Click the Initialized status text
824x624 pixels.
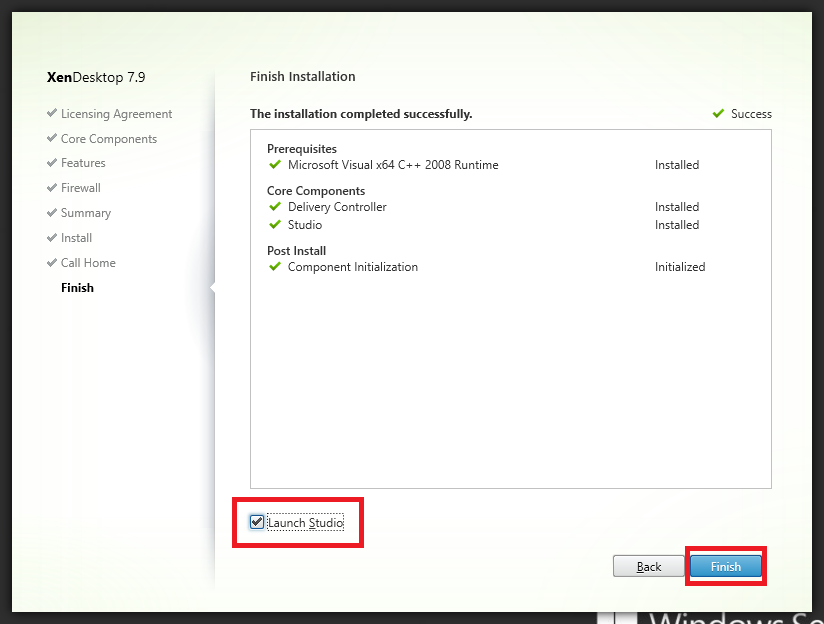[x=680, y=267]
